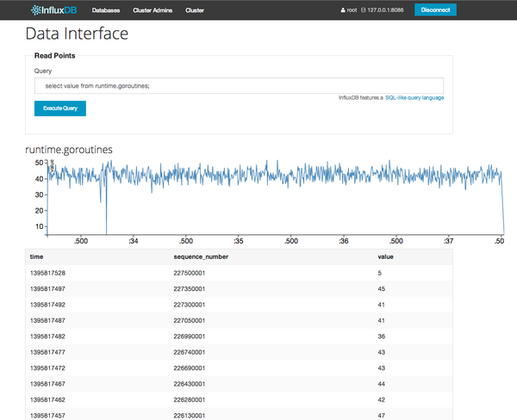Click the :35 tick on the chart axis

click(239, 241)
